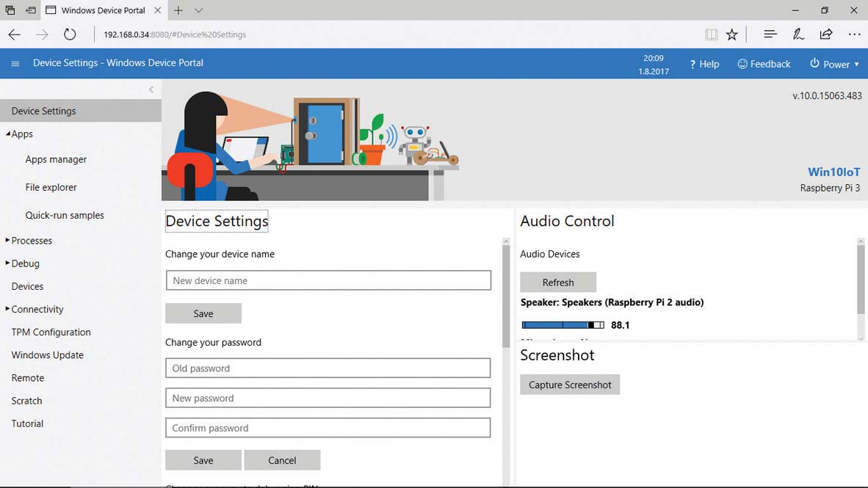Click the 1.8.2017 date in the header
Image resolution: width=868 pixels, height=488 pixels.
pyautogui.click(x=654, y=71)
